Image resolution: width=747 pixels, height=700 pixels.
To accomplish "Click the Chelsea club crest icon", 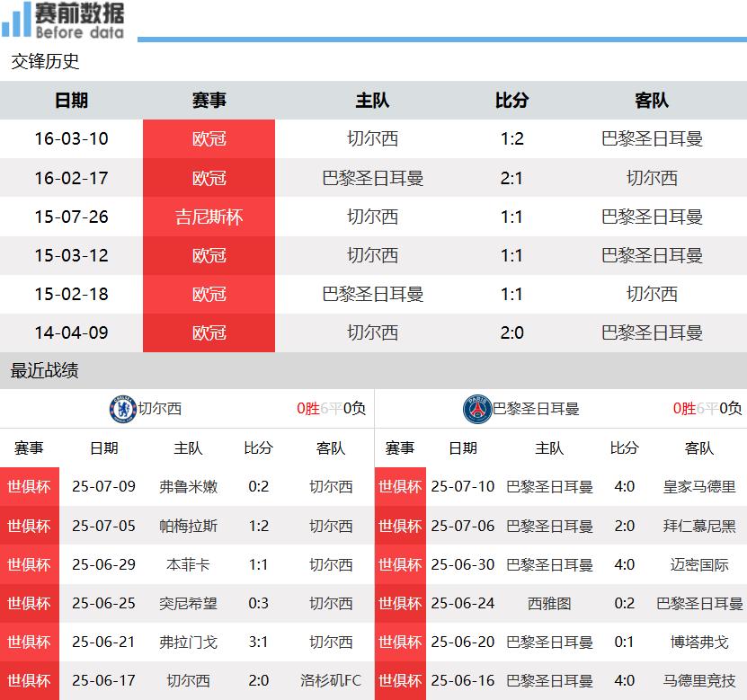I will (123, 409).
